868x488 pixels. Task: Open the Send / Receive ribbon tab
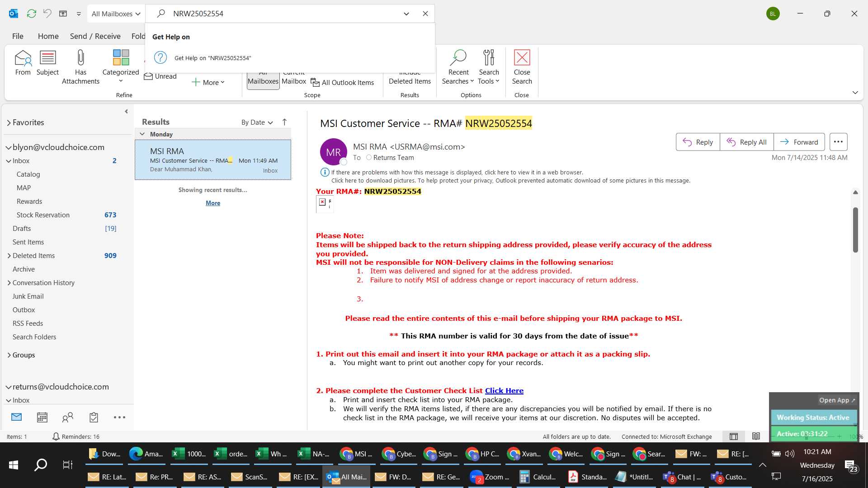(x=95, y=36)
